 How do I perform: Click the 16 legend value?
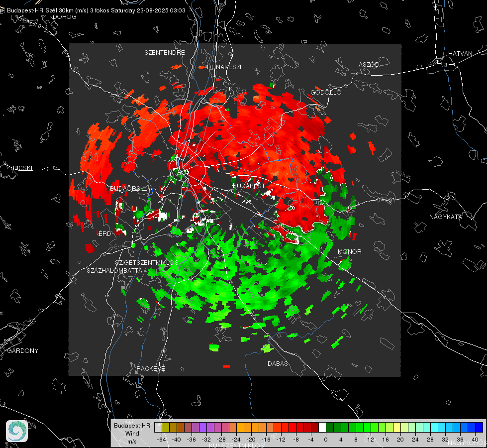pos(386,440)
